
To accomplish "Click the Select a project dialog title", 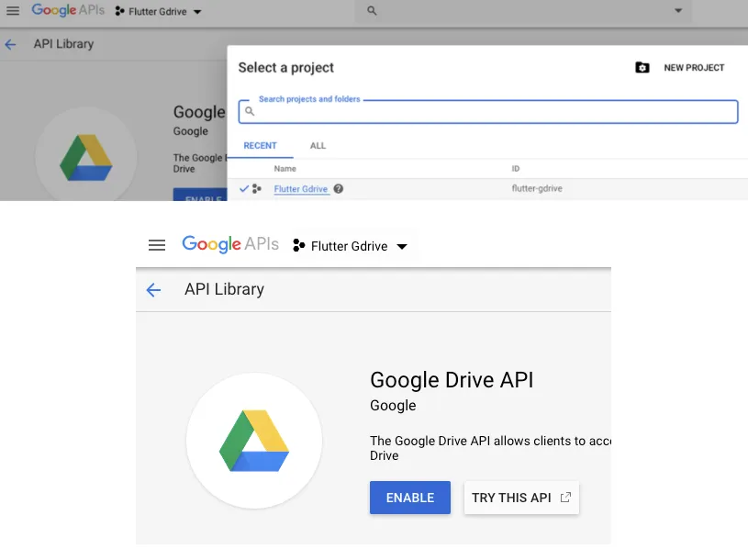I will (285, 68).
